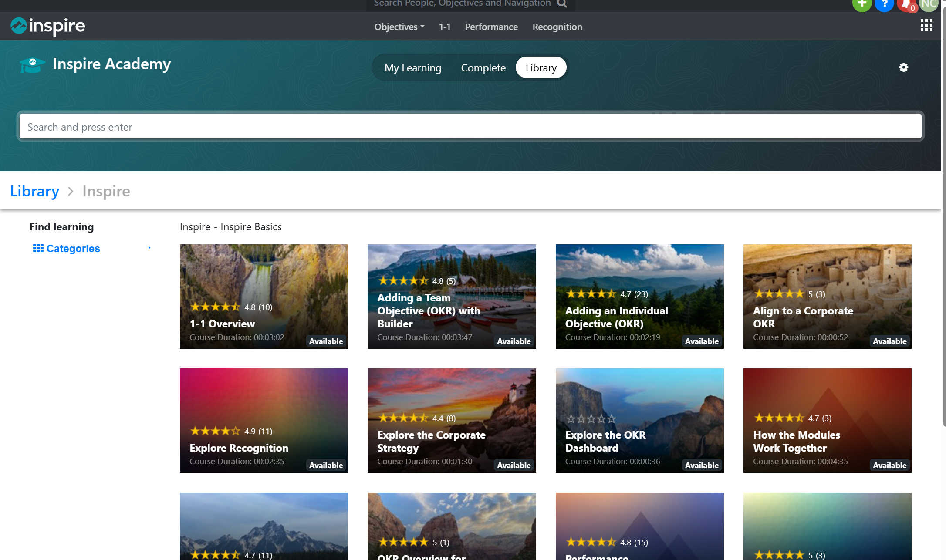Click the Search People, Objectives and Navigation field
This screenshot has height=560, width=946.
(462, 4)
